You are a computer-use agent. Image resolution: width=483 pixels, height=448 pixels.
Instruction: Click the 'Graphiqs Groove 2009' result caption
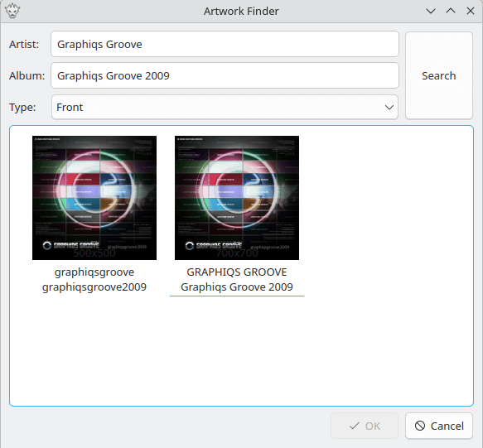tap(237, 287)
